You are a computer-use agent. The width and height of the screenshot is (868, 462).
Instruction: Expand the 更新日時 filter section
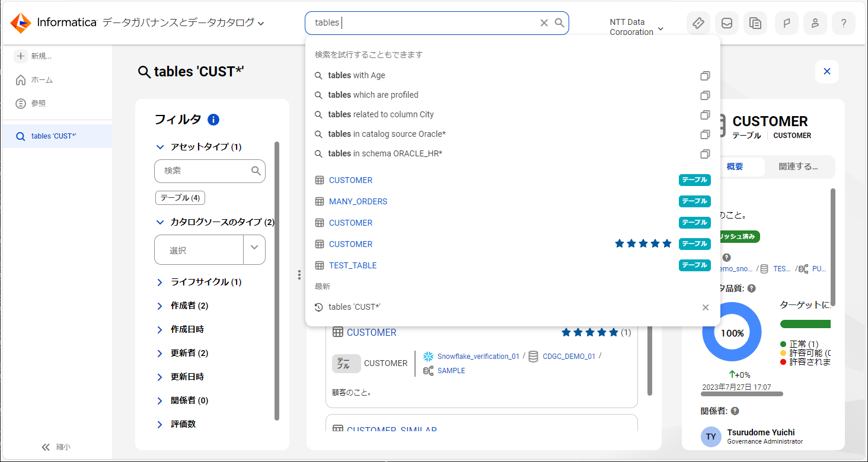tap(159, 376)
